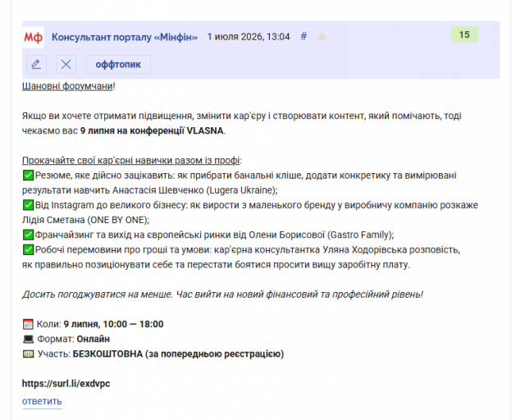516x420 pixels.
Task: Click the green checkmark emoji before Франчайзинг
Action: click(28, 235)
